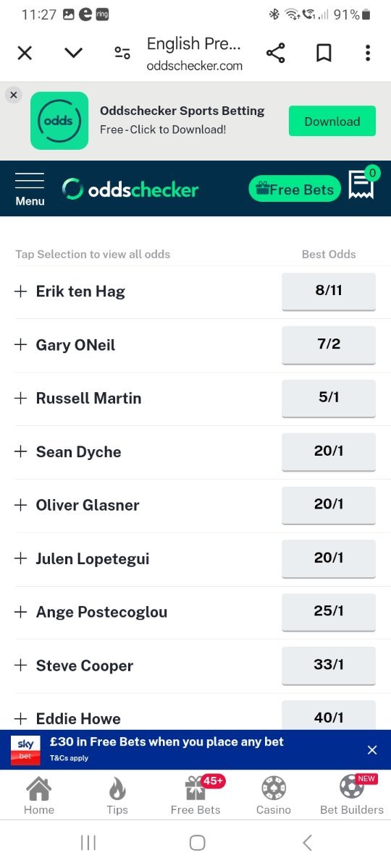Screen dimensions: 391x868
Task: Open the hamburger Menu
Action: click(30, 190)
